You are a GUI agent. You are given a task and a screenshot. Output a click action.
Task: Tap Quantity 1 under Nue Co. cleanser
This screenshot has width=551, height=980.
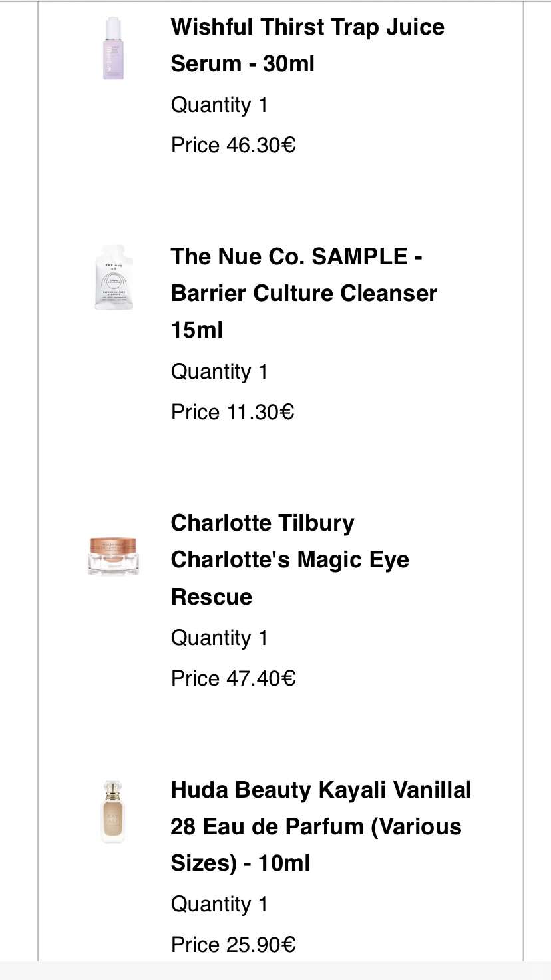click(x=219, y=371)
